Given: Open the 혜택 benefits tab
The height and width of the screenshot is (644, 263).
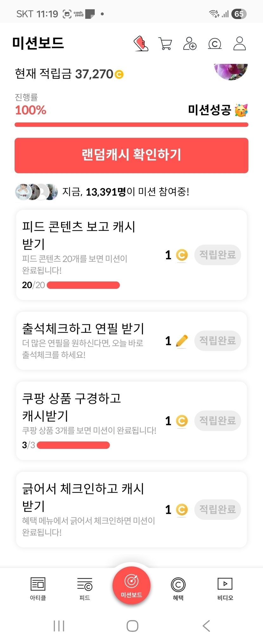Looking at the screenshot, I should coord(178,588).
